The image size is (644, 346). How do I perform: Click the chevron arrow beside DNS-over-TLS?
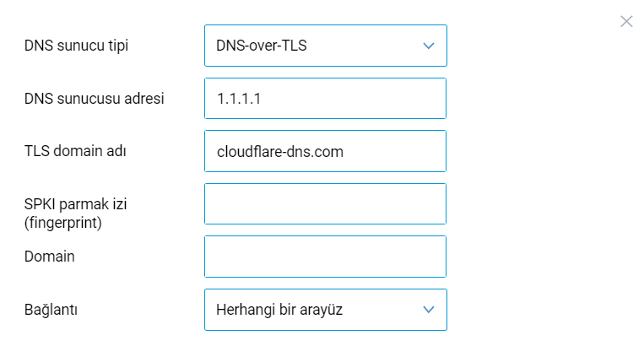click(x=428, y=46)
